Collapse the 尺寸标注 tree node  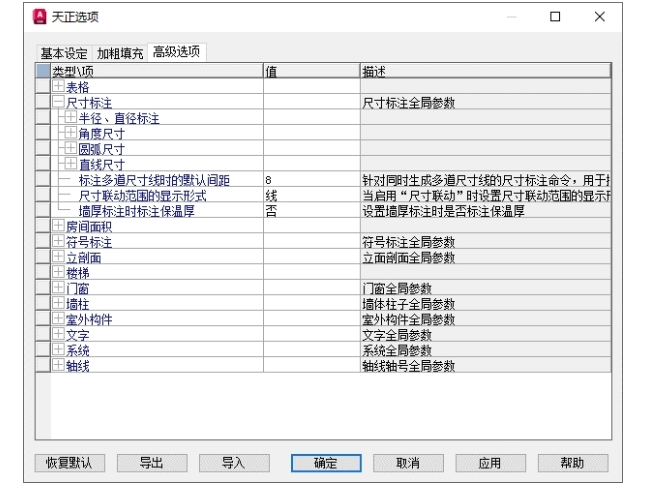[58, 102]
